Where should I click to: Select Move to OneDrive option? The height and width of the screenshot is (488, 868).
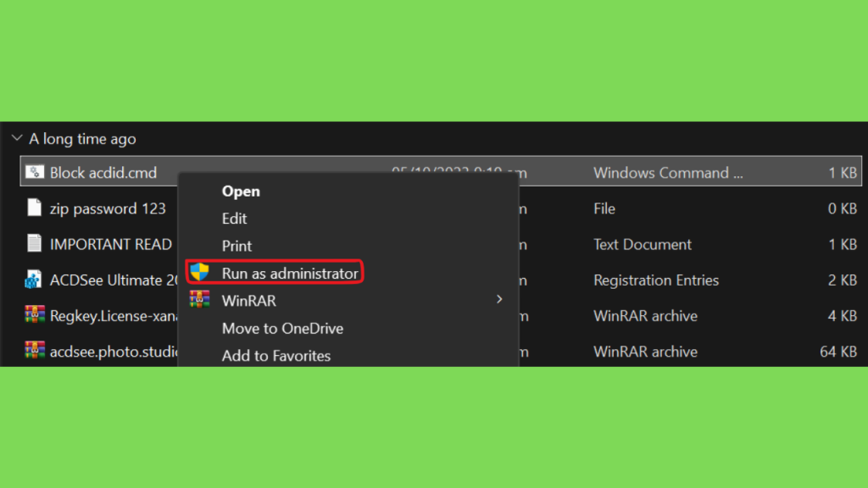(x=282, y=328)
